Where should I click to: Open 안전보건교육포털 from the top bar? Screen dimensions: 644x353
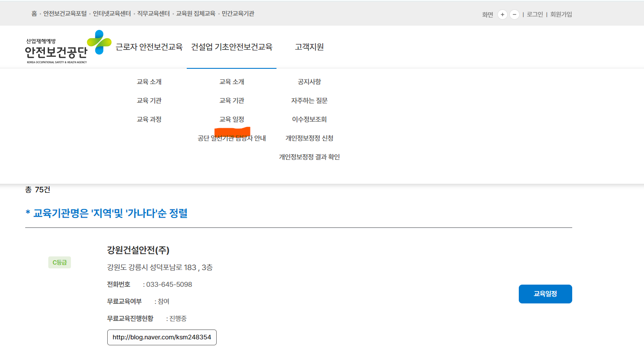(x=65, y=13)
